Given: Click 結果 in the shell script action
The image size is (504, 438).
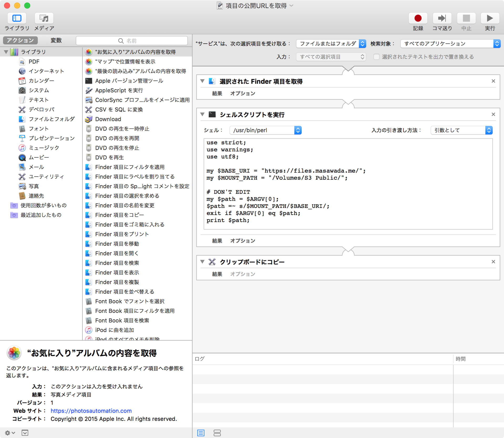Looking at the screenshot, I should coord(217,241).
